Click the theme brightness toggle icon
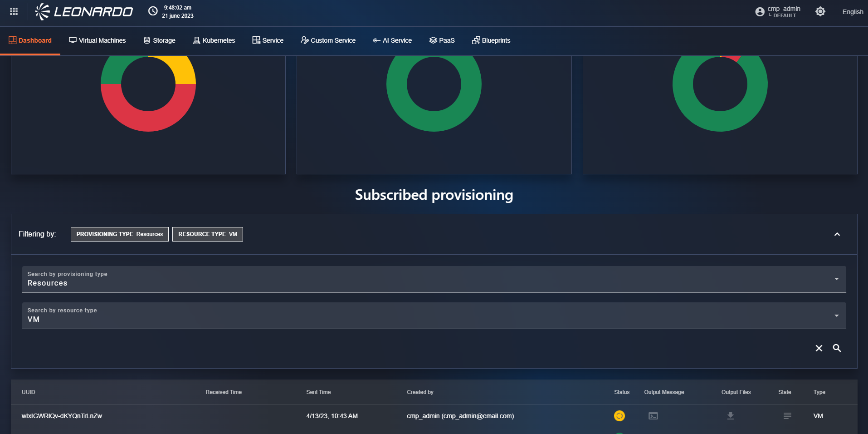 pos(820,12)
